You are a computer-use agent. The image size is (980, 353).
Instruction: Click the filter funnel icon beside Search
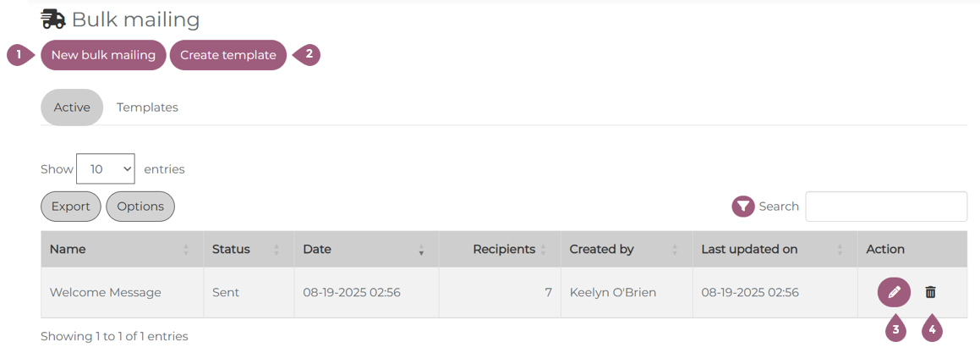(x=742, y=207)
